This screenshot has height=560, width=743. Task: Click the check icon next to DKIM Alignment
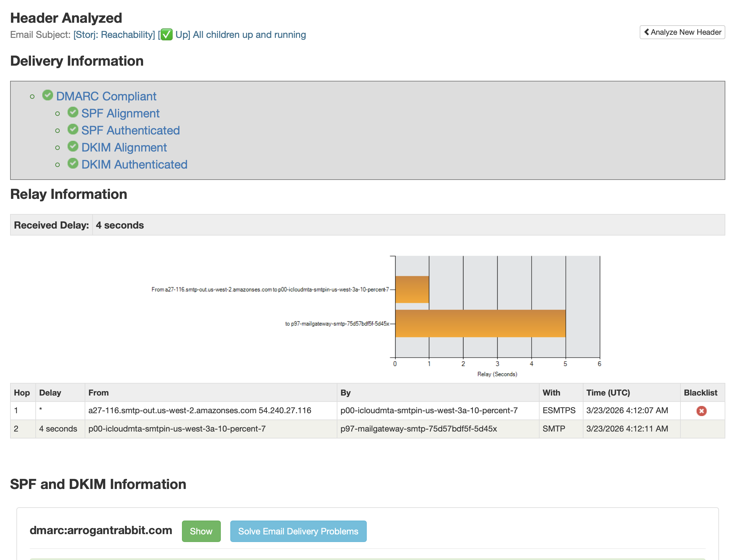click(x=73, y=147)
